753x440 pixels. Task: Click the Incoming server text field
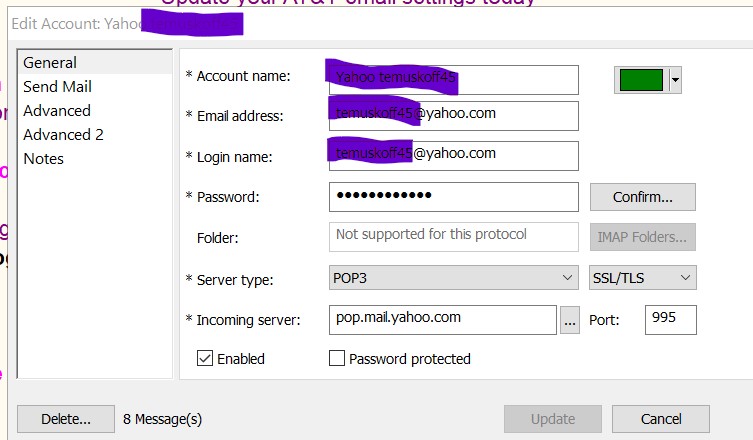pos(443,320)
